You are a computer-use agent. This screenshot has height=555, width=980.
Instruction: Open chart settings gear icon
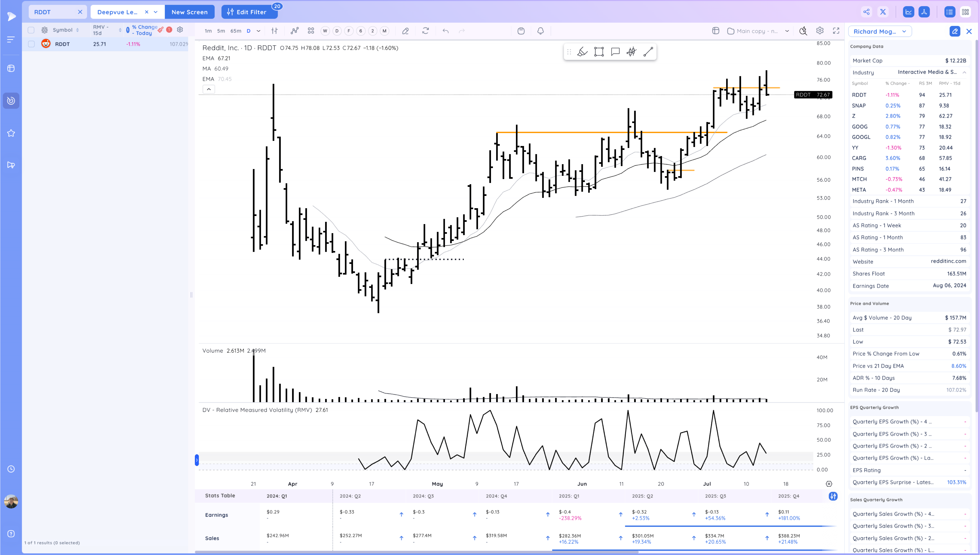click(820, 31)
